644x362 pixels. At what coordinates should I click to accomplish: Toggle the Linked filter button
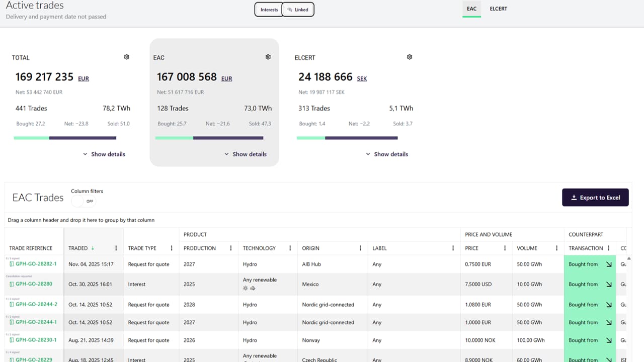[x=298, y=10]
